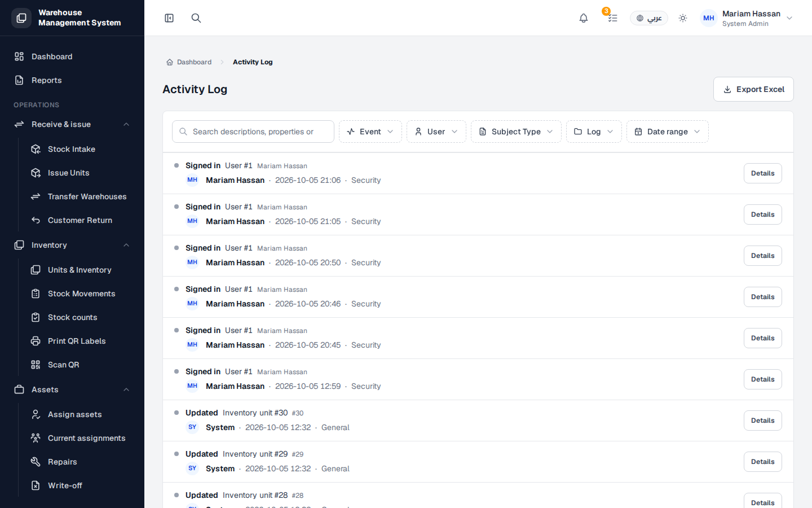Image resolution: width=812 pixels, height=508 pixels.
Task: View Details for the 21:06 sign-in entry
Action: [x=762, y=173]
